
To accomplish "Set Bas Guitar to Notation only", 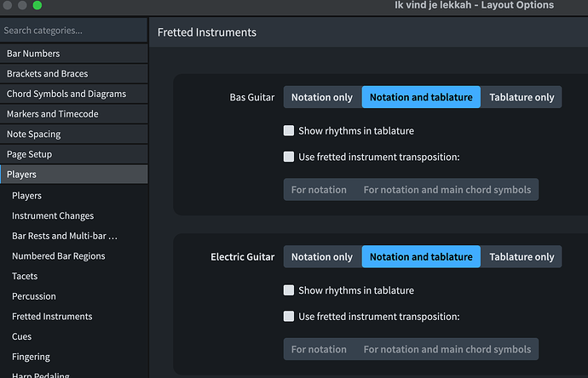I will pyautogui.click(x=322, y=97).
